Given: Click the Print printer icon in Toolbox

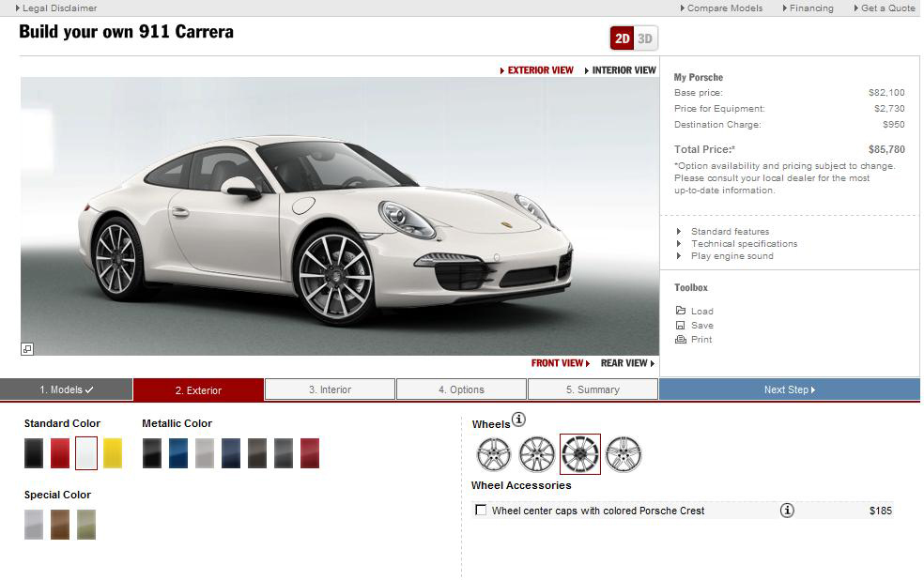Looking at the screenshot, I should pos(681,339).
